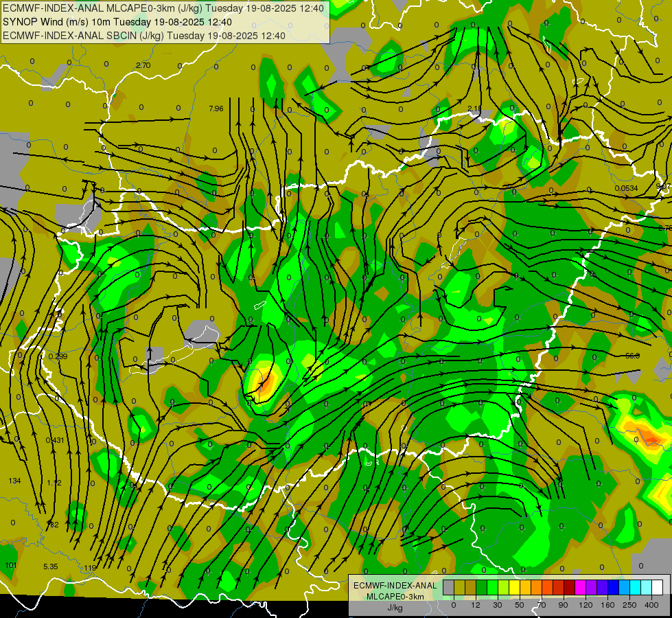Image resolution: width=672 pixels, height=618 pixels.
Task: Click the 120 tick label in legend
Action: [x=586, y=605]
